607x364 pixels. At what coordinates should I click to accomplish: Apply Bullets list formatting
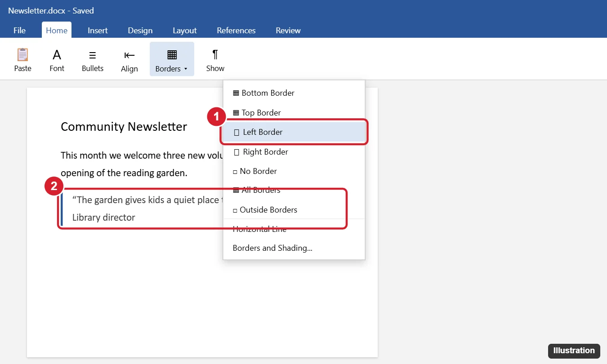[x=93, y=60]
